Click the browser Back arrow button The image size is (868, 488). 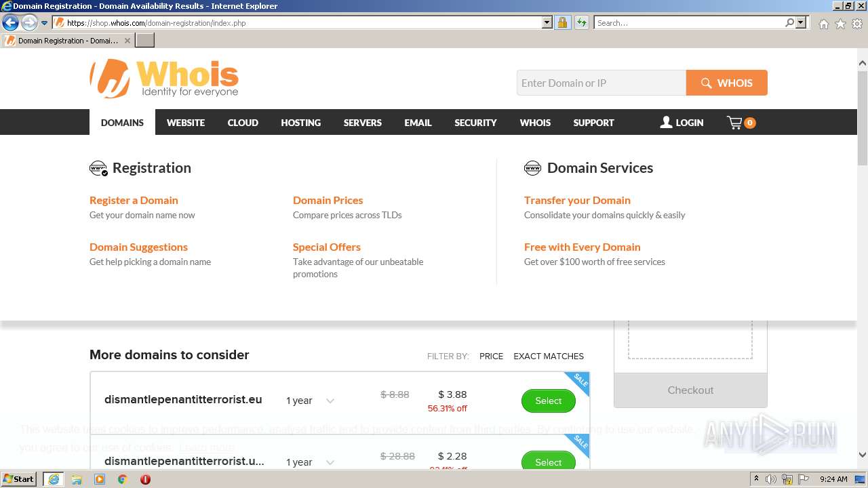click(10, 22)
